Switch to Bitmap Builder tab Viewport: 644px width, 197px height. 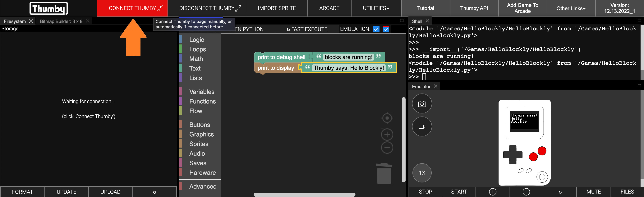click(x=61, y=21)
